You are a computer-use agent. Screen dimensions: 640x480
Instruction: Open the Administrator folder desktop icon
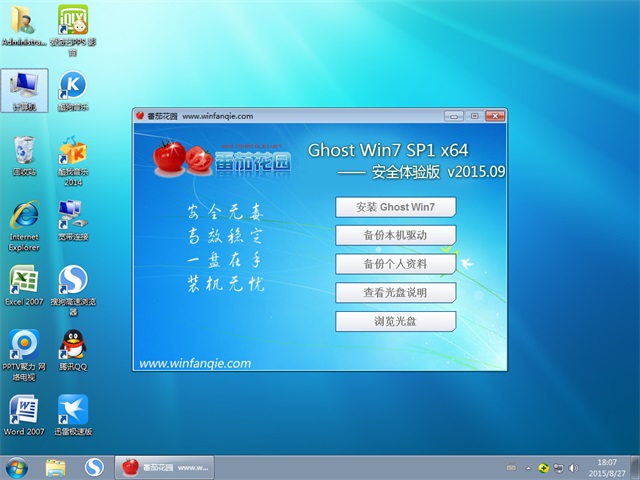point(23,22)
